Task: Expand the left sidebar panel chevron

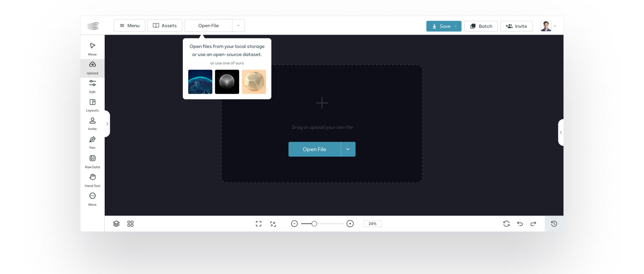Action: click(107, 124)
